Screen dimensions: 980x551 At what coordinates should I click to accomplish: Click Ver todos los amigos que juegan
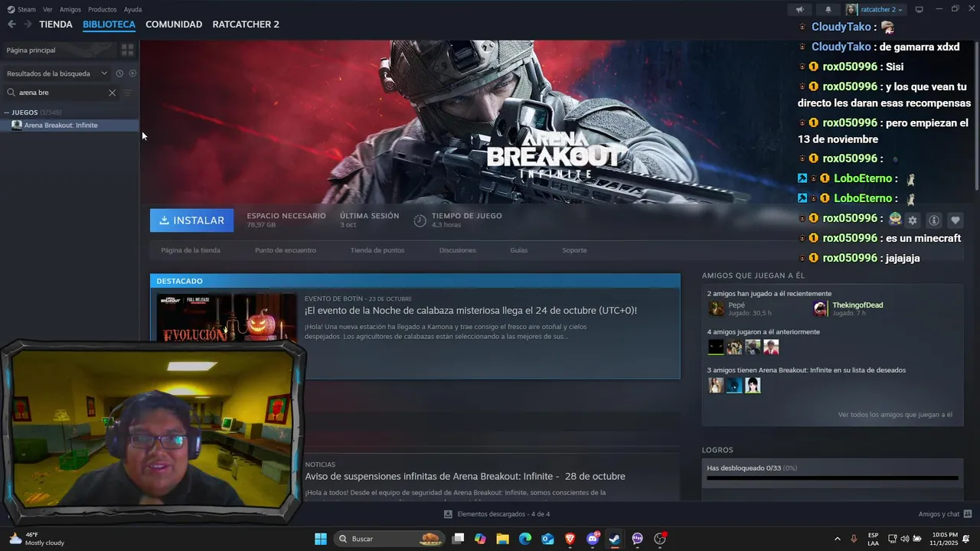point(895,415)
